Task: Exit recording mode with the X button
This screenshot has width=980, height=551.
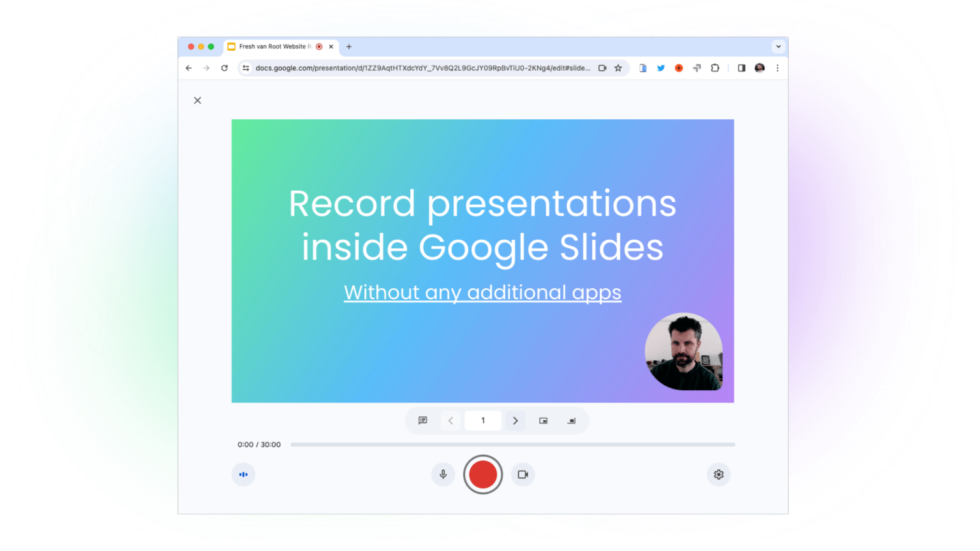Action: tap(197, 100)
